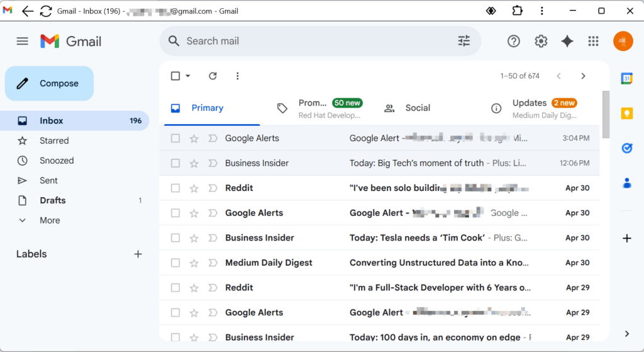The width and height of the screenshot is (644, 352).
Task: Click the 196 unread count beside Inbox
Action: pos(136,121)
